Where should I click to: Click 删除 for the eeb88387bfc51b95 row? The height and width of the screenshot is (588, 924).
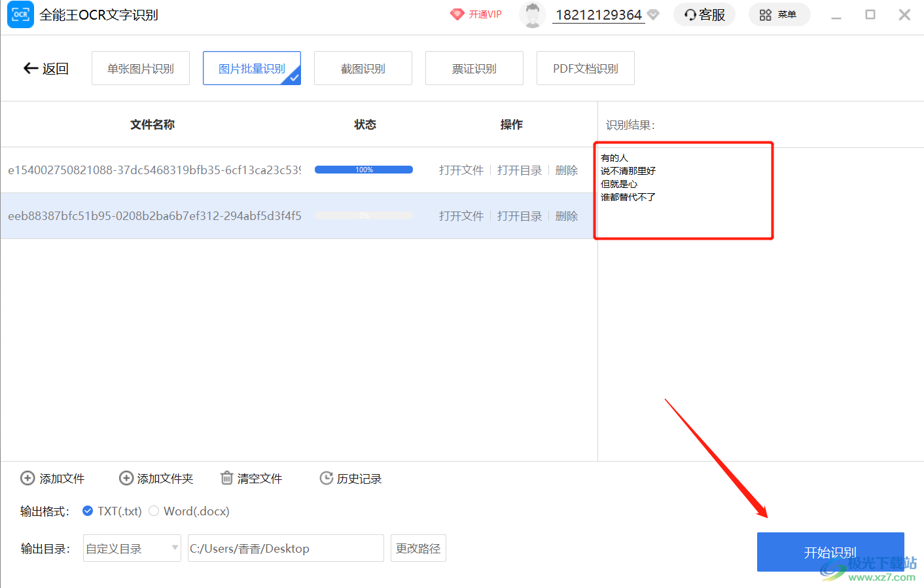(x=567, y=216)
